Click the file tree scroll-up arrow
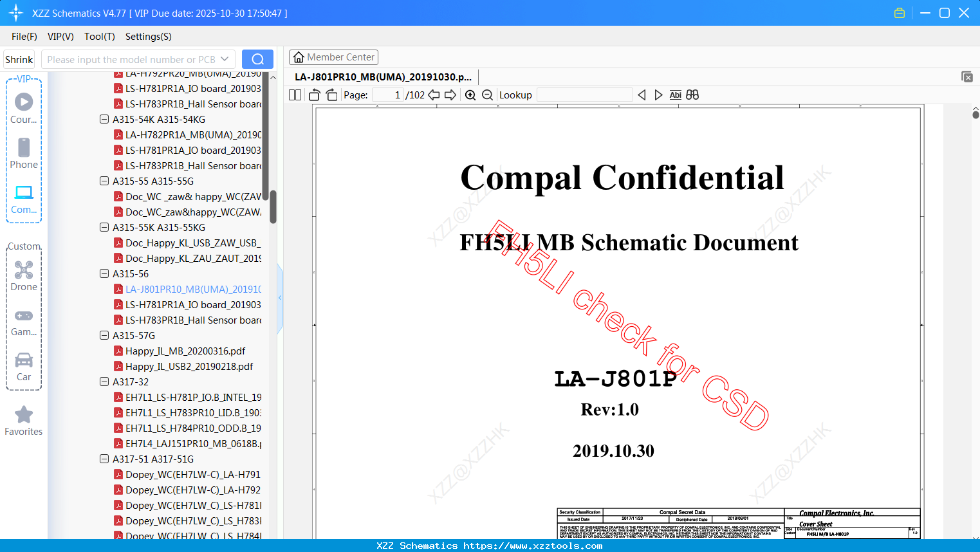 point(273,77)
